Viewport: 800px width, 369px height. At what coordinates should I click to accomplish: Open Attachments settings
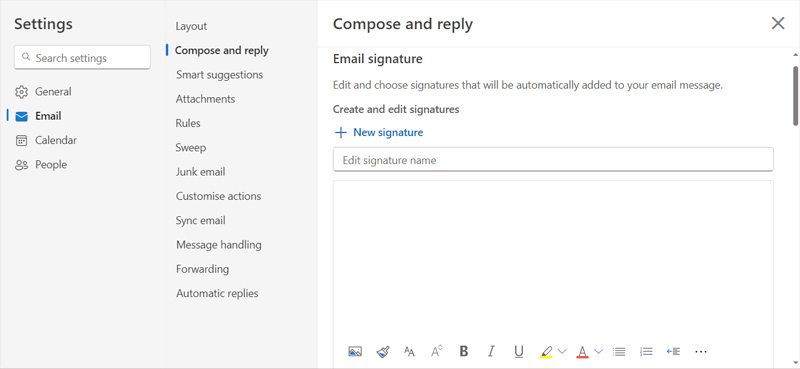pos(205,99)
